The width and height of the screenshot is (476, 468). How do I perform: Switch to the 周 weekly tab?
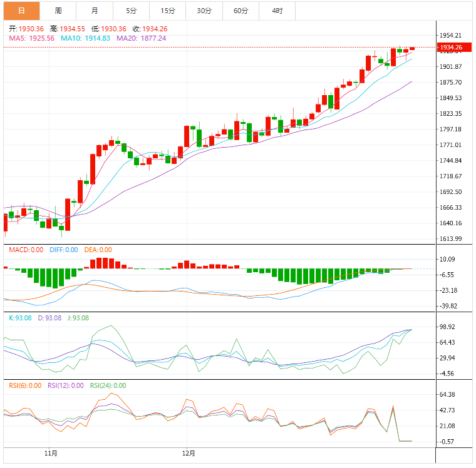pos(58,11)
